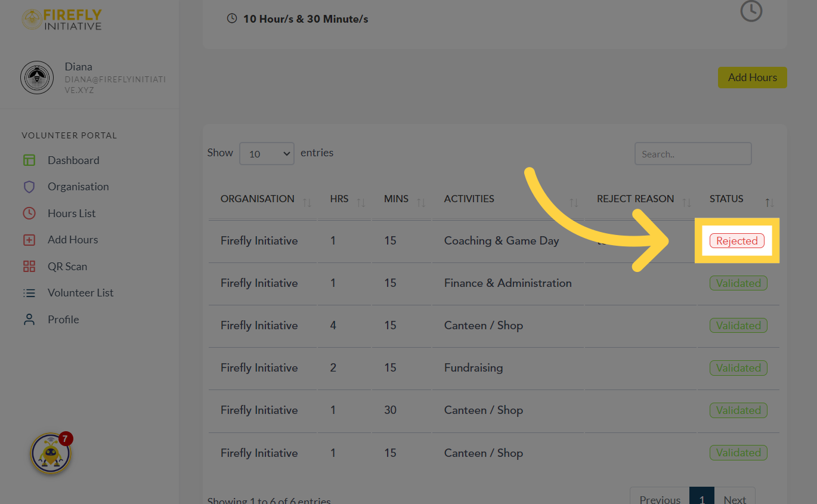Click the Organisation shield icon
817x504 pixels.
point(29,186)
